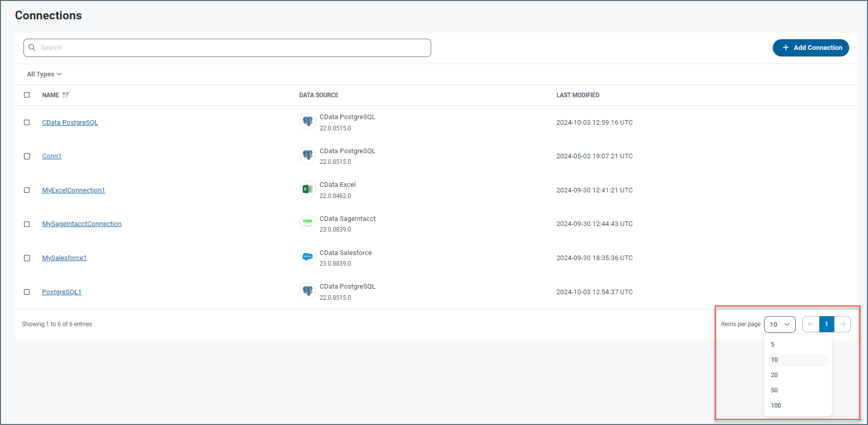Screen dimensions: 868x425
Task: Go to previous page using the left arrow
Action: point(810,324)
